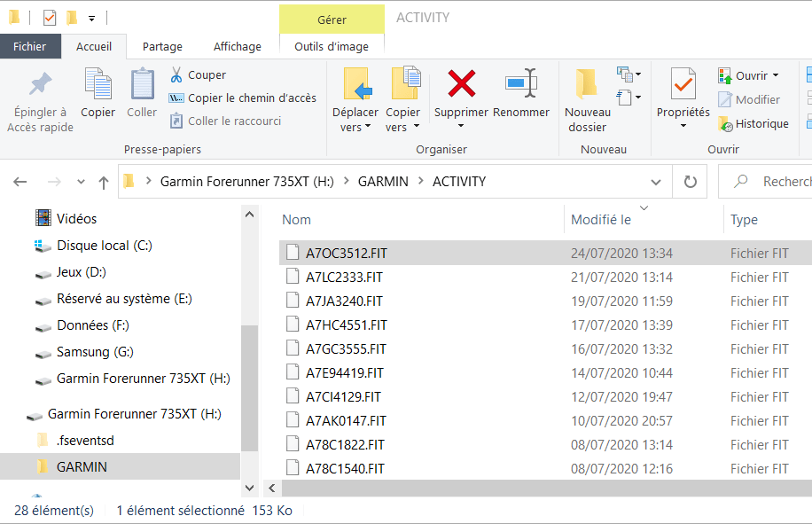Viewport: 812px width, 524px height.
Task: Open the Ouvrir dropdown arrow
Action: point(776,75)
